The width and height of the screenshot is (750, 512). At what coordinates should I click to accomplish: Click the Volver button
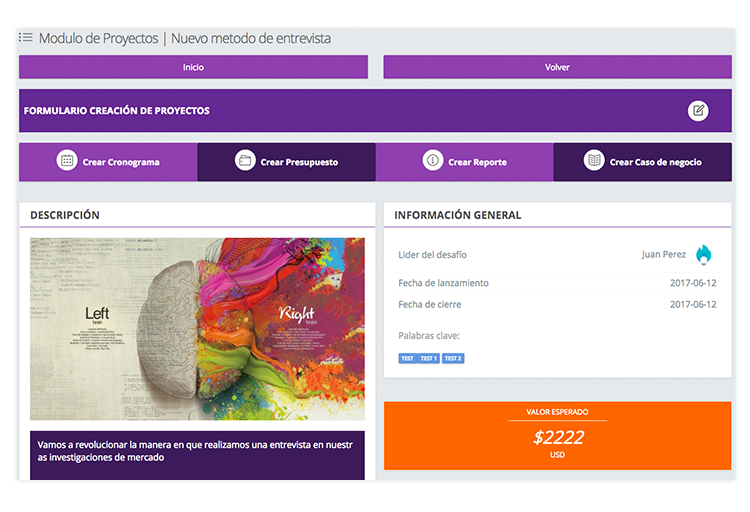coord(557,67)
